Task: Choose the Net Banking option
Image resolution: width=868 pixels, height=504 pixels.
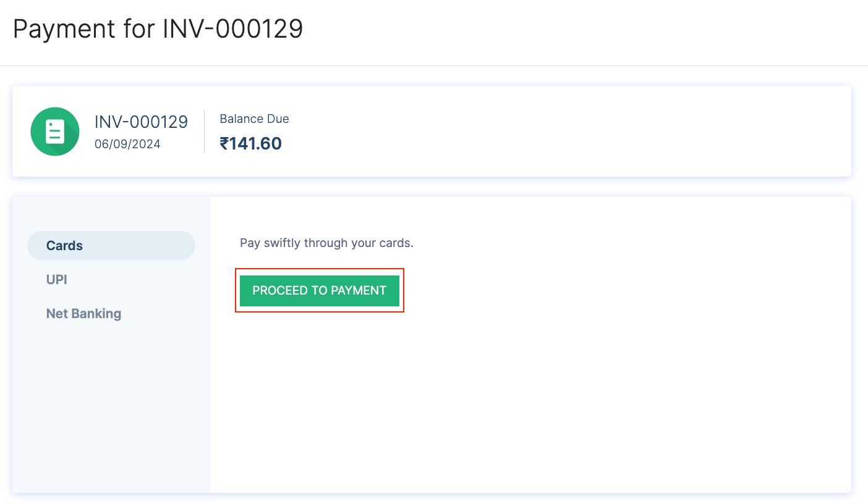Action: point(83,313)
